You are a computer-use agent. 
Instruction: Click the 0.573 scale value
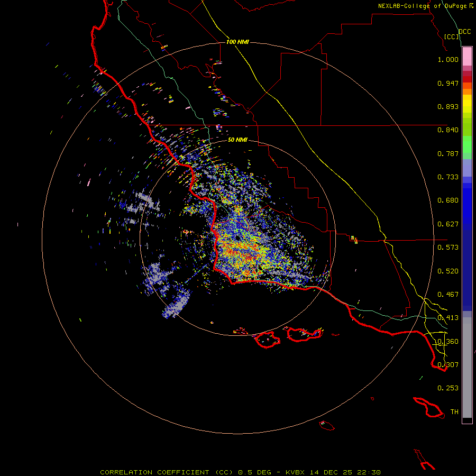pos(448,248)
